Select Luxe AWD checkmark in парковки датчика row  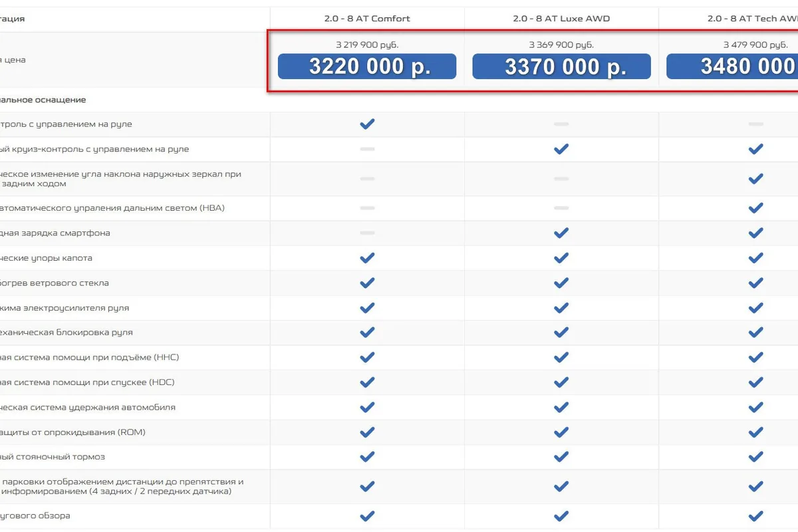[561, 487]
